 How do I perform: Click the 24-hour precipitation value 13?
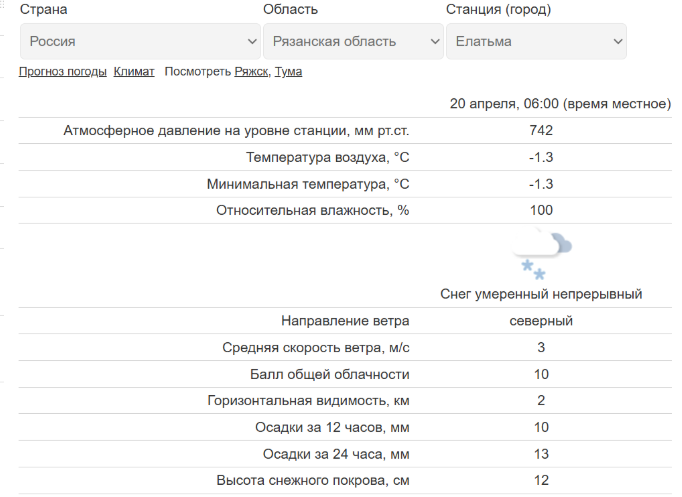coord(541,454)
